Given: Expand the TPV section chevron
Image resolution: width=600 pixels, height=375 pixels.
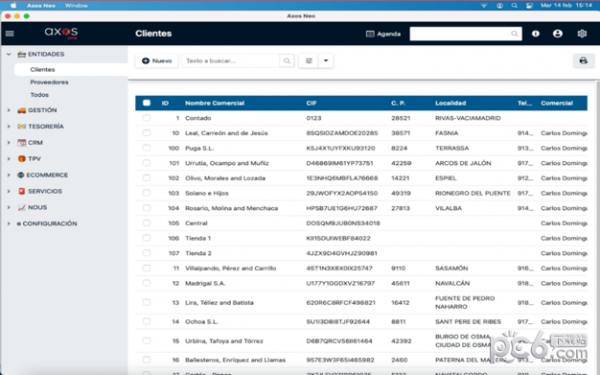Looking at the screenshot, I should coord(8,159).
